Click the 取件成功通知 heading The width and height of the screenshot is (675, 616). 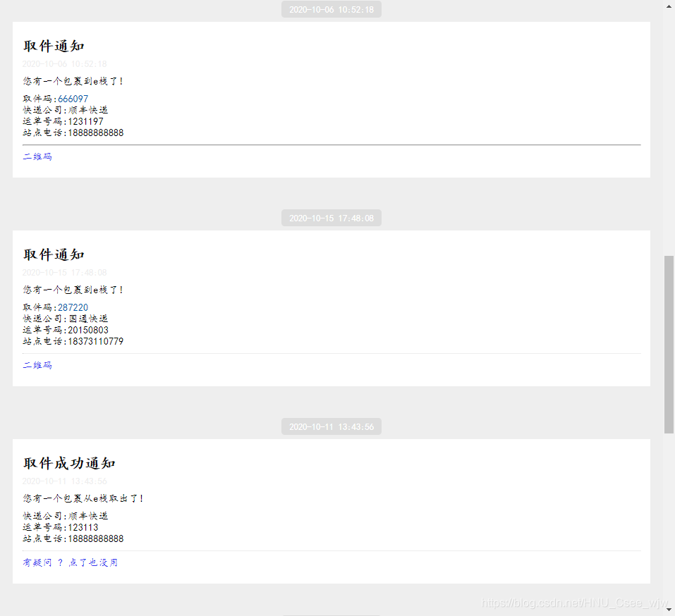[69, 463]
